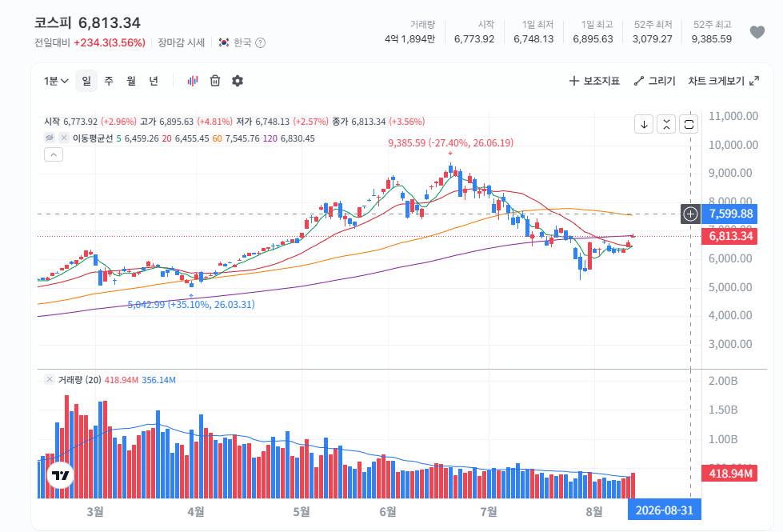The width and height of the screenshot is (783, 532).
Task: Click the collapse vertical-scale chart button
Action: (x=667, y=124)
